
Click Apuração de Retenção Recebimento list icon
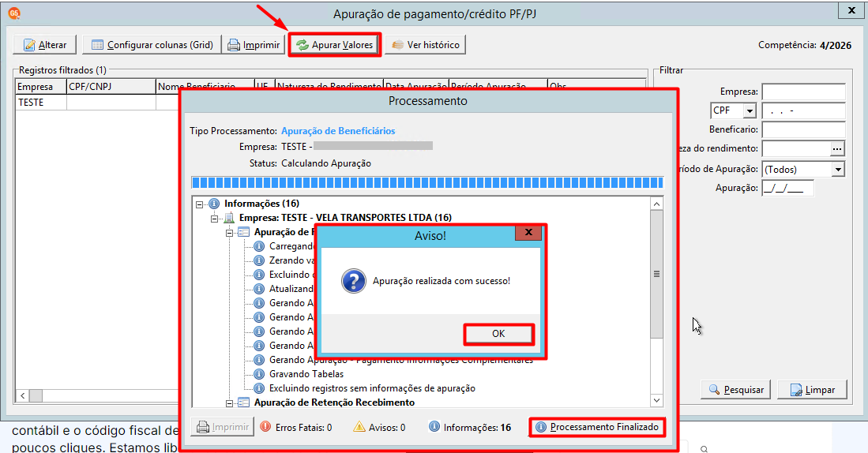[244, 402]
